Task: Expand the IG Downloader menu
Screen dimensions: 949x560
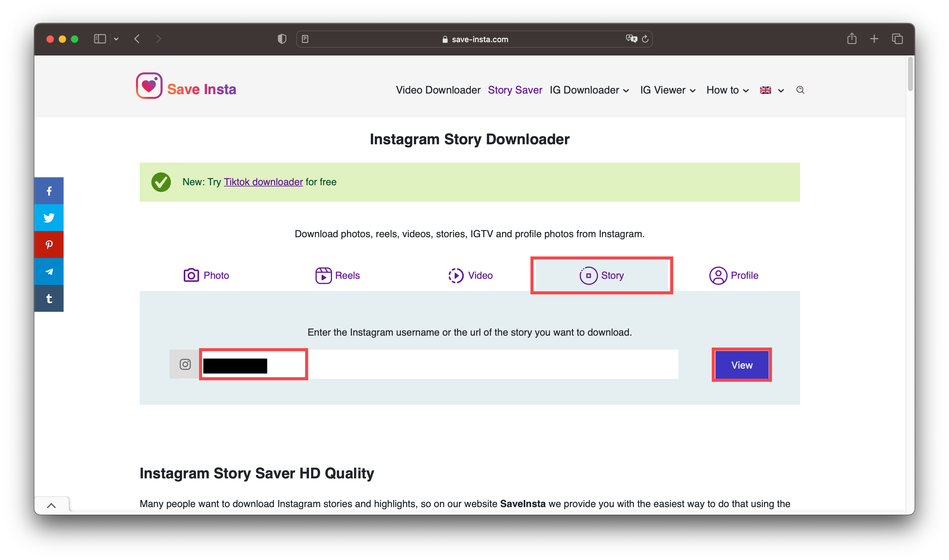Action: (589, 90)
